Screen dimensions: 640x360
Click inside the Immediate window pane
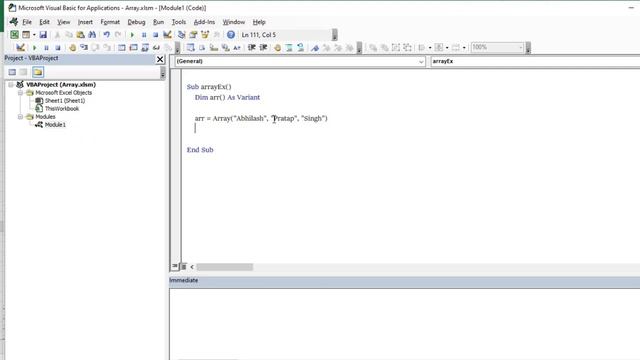point(404,324)
